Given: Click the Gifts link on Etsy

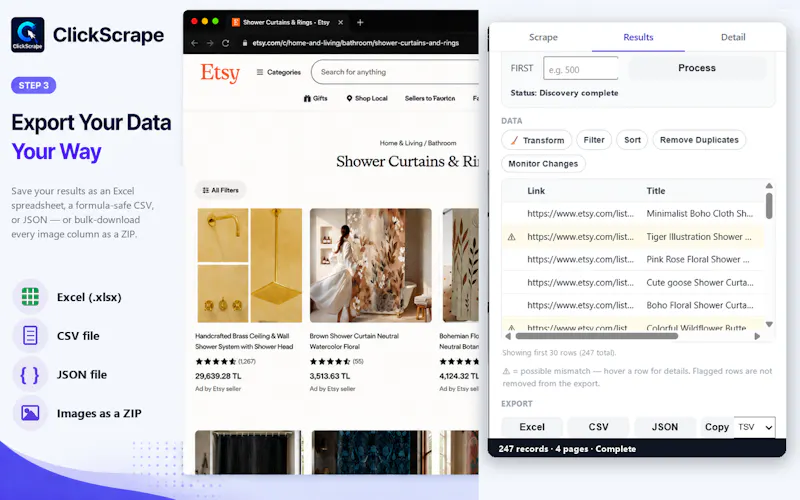Looking at the screenshot, I should [315, 98].
